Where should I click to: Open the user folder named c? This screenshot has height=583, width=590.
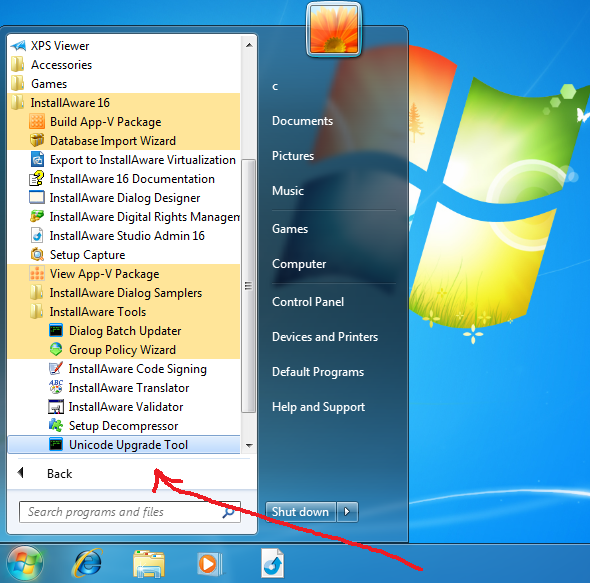pos(275,86)
